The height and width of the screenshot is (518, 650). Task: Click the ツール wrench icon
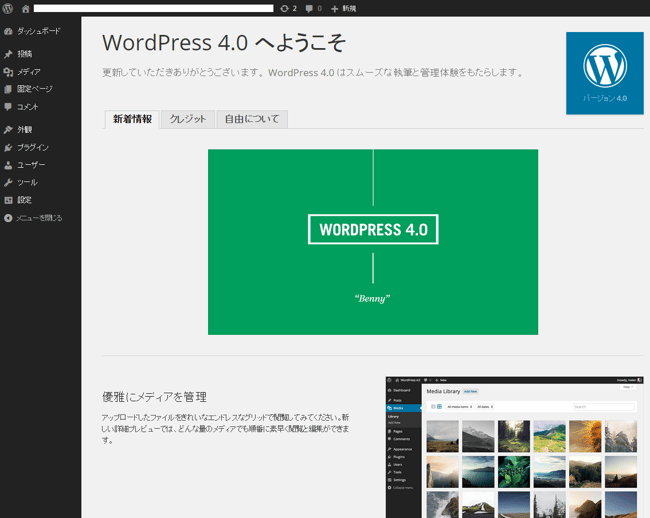pyautogui.click(x=8, y=182)
